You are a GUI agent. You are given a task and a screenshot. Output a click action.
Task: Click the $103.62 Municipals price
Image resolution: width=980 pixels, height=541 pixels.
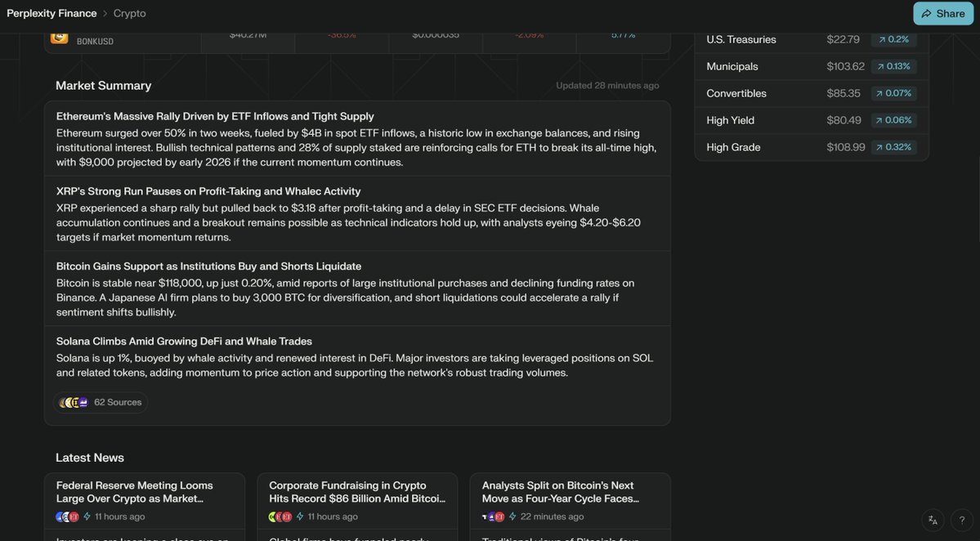click(x=846, y=66)
